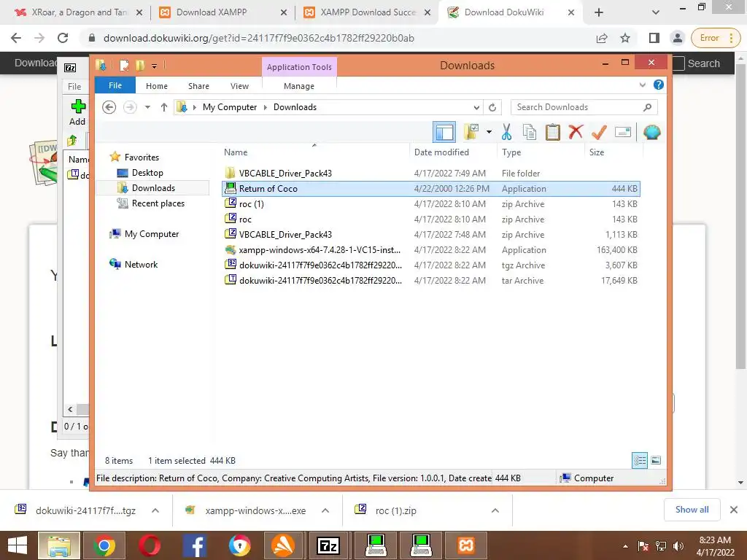
Task: Bookmark this page star icon
Action: pyautogui.click(x=625, y=38)
